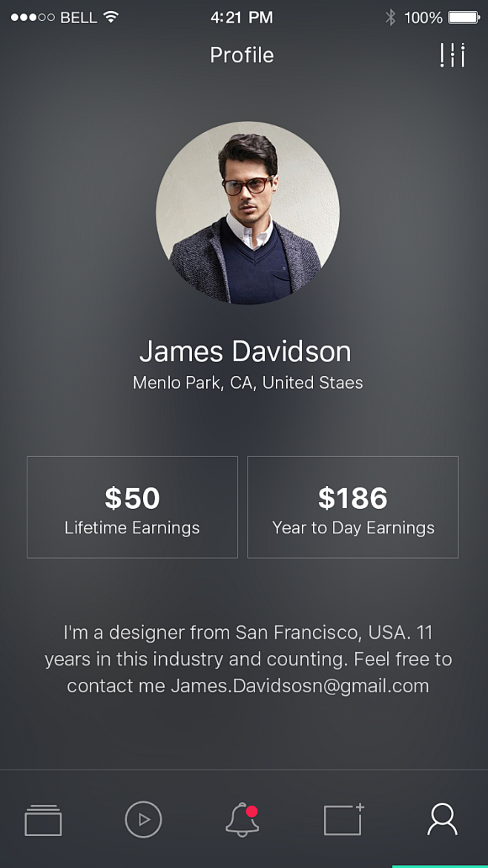Open the Year to Day Earnings box
The image size is (488, 868).
[x=353, y=507]
